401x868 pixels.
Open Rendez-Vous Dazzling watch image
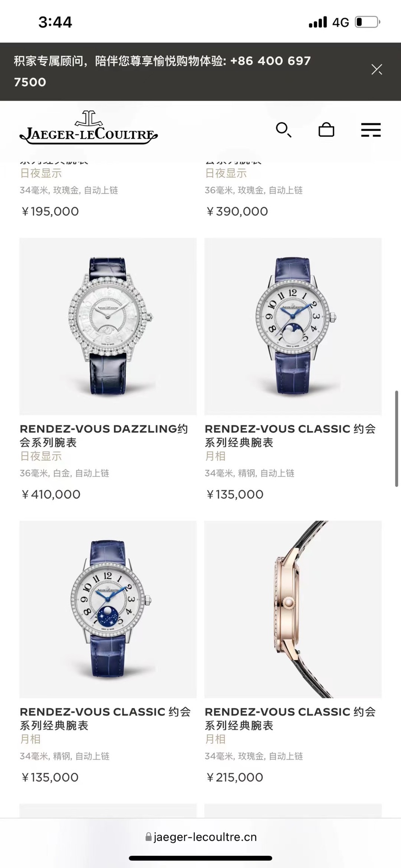(108, 326)
